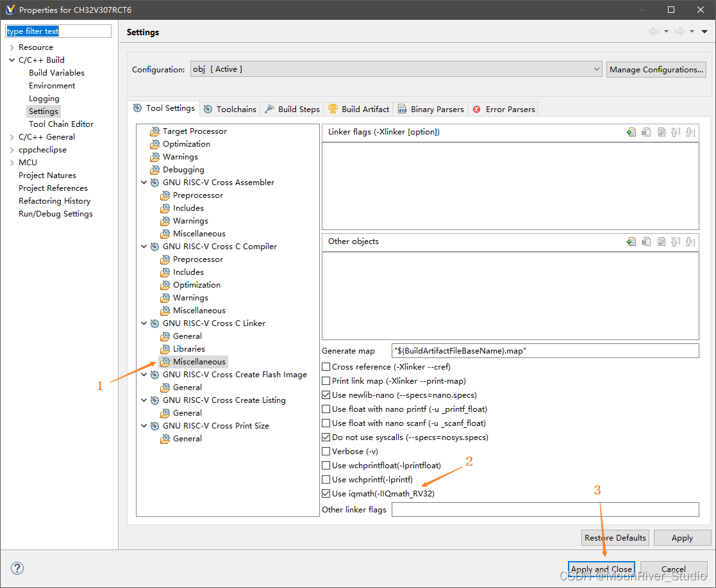716x588 pixels.
Task: Expand the Resource tree node
Action: coord(12,47)
